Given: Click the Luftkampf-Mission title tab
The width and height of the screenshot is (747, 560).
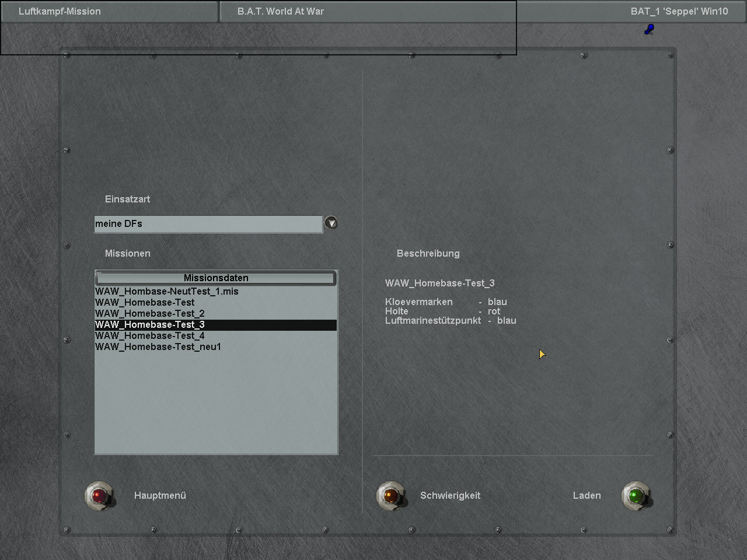Looking at the screenshot, I should click(x=110, y=12).
